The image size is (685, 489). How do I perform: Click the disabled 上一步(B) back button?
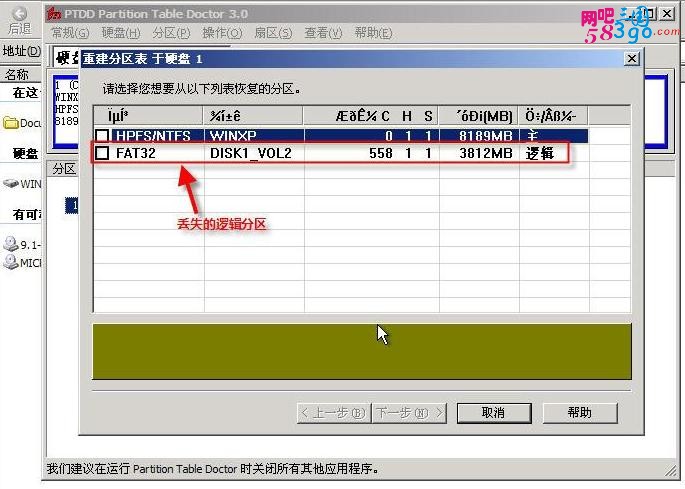click(334, 413)
